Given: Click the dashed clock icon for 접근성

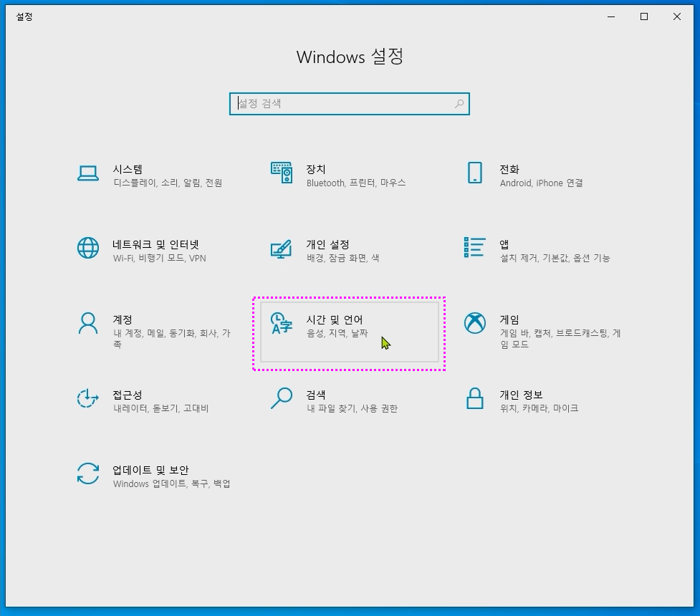Looking at the screenshot, I should click(x=88, y=398).
